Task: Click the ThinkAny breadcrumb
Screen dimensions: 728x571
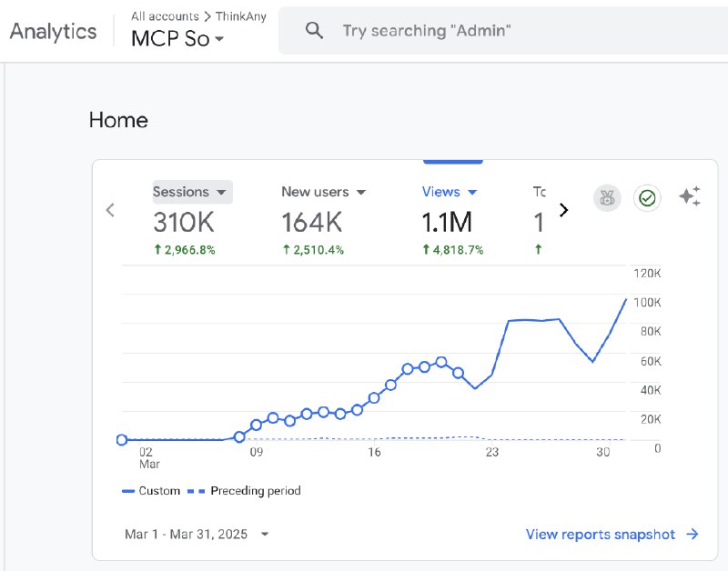Action: (x=241, y=16)
